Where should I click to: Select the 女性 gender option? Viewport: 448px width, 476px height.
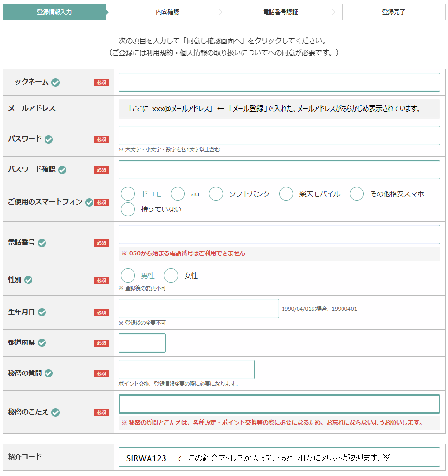click(171, 276)
